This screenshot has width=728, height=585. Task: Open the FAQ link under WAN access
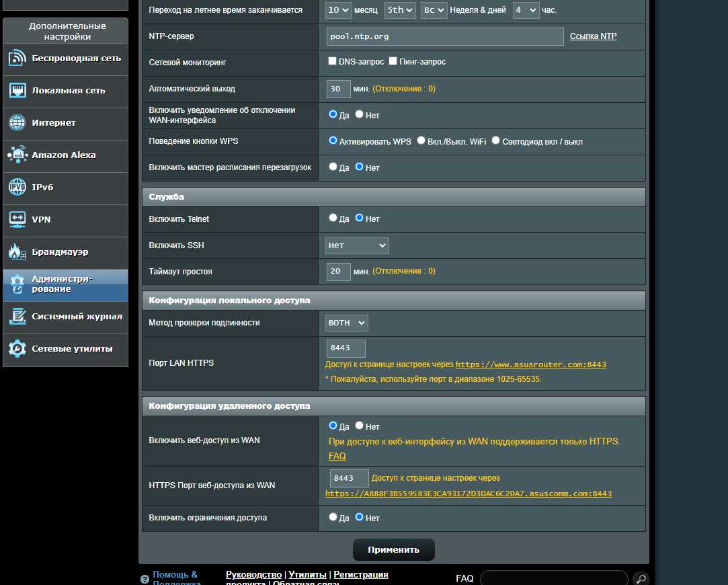[337, 456]
